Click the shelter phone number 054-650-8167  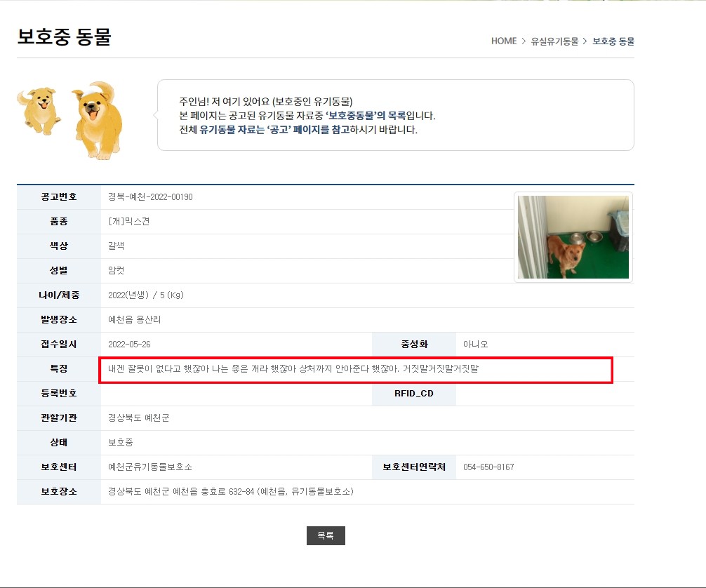click(488, 467)
